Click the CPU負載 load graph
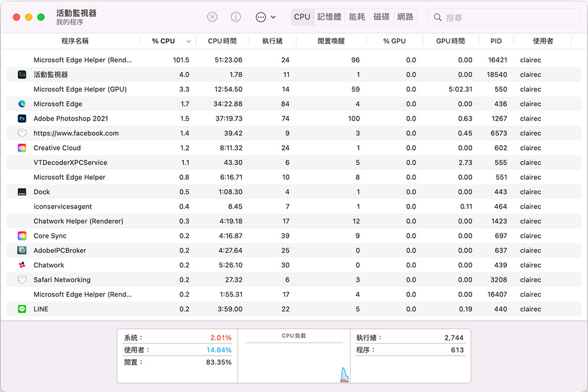Viewport: 588px width, 392px height. [294, 363]
